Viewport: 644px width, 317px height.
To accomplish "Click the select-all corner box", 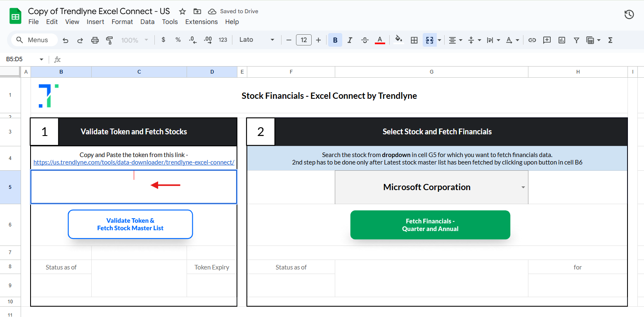I will (10, 72).
